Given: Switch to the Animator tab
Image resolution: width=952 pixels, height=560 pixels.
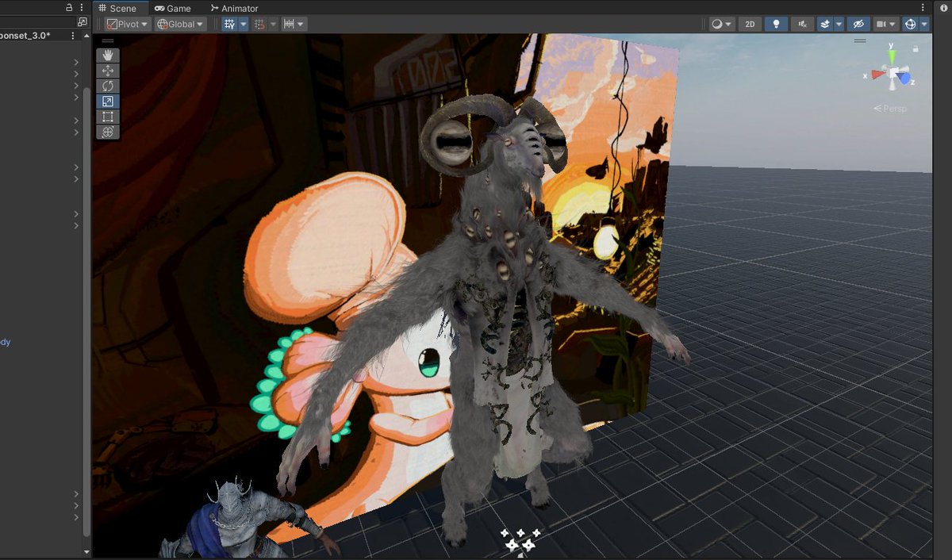Looking at the screenshot, I should (235, 8).
